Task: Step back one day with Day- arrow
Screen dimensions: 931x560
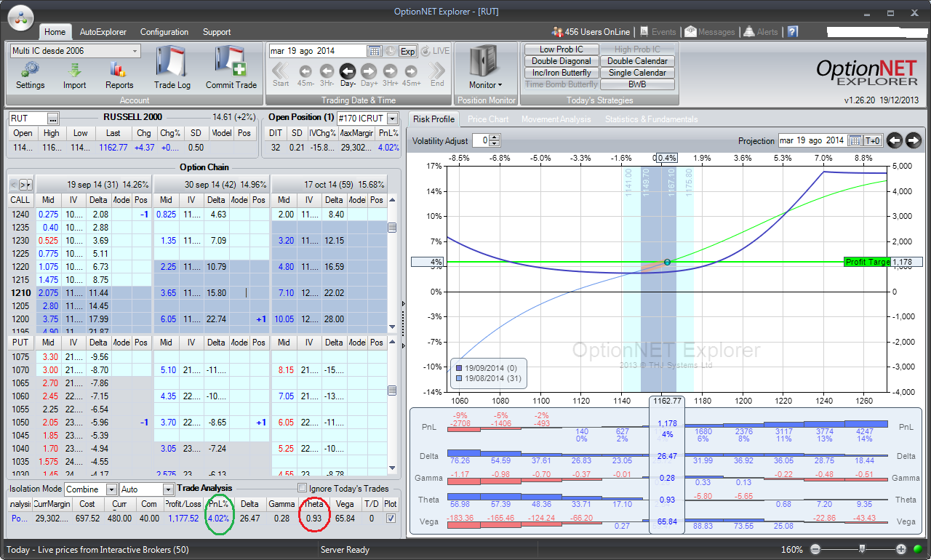Action: [x=348, y=71]
